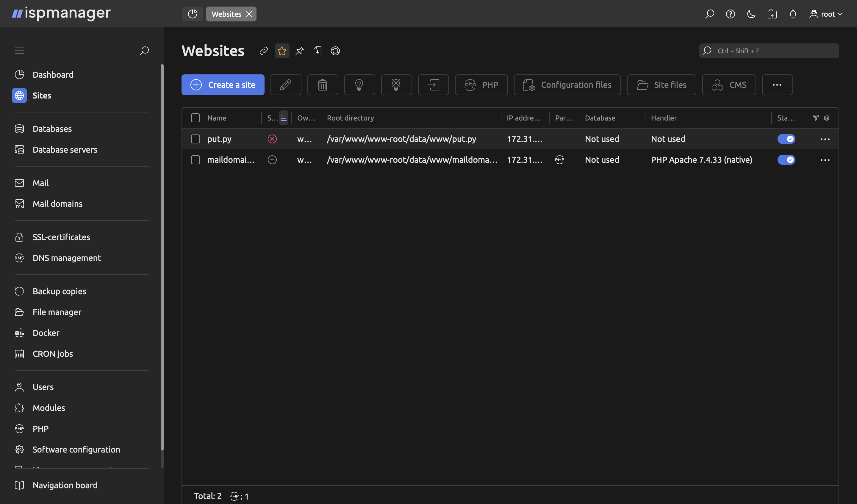Open notifications bell icon
Screen dimensions: 857x504
(793, 14)
